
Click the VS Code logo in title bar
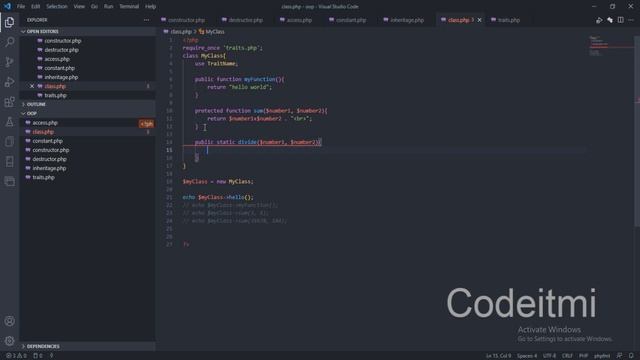[7, 6]
